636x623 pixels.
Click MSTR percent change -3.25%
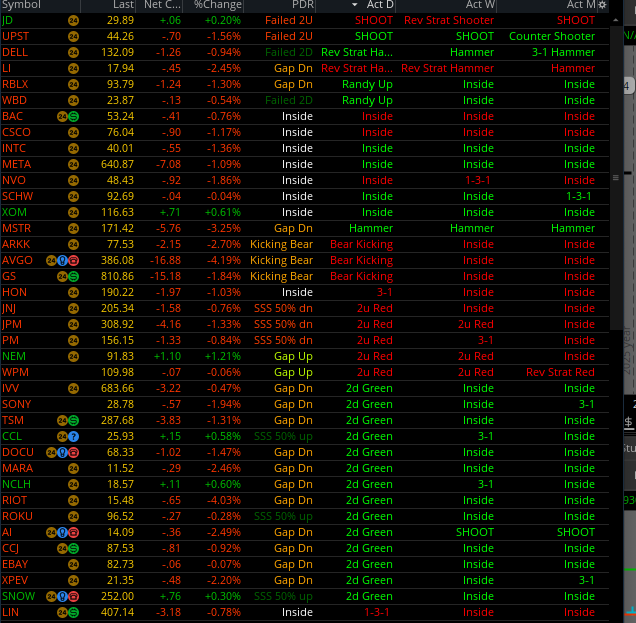(x=224, y=229)
